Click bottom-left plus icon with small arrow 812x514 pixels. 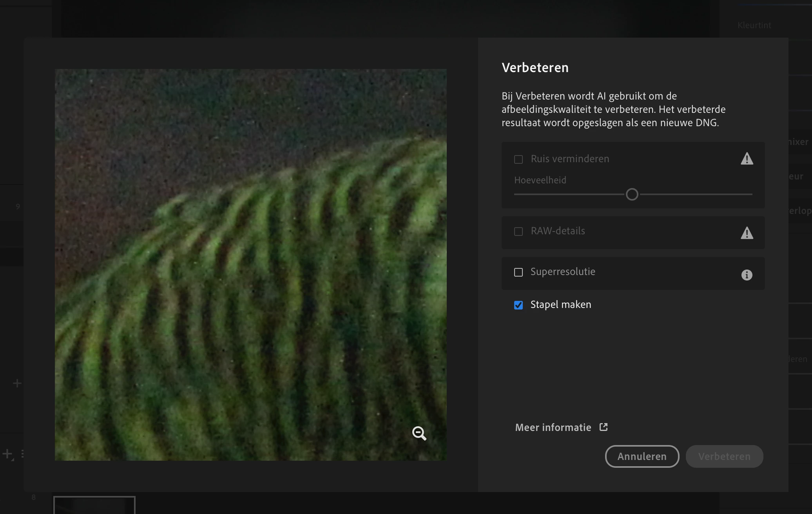(8, 454)
